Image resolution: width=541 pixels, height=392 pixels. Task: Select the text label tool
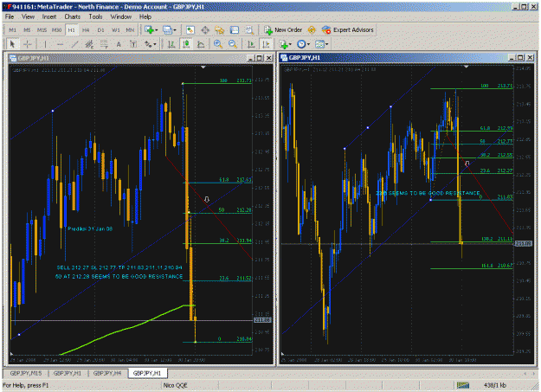click(133, 44)
